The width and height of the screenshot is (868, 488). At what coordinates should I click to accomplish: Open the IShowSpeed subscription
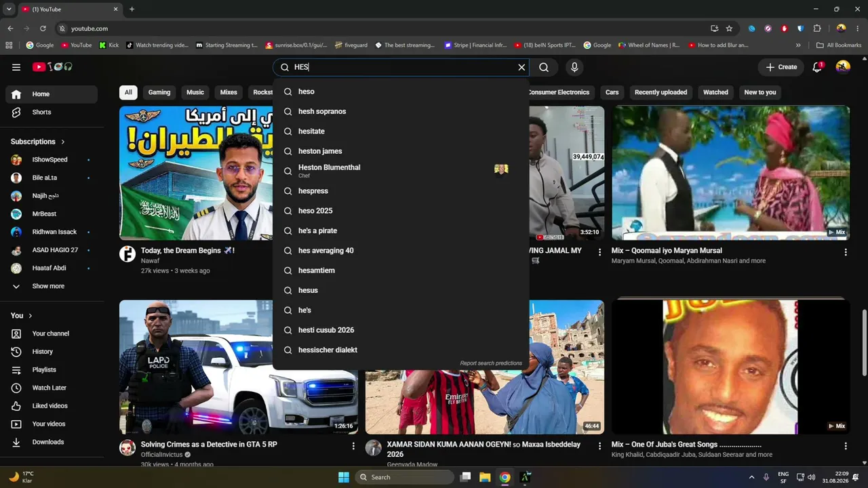[x=52, y=160]
